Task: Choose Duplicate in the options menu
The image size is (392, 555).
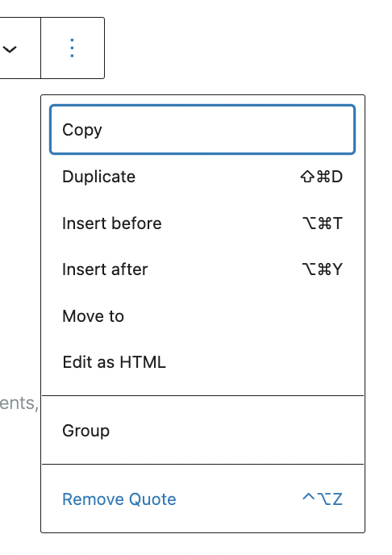Action: coord(202,177)
